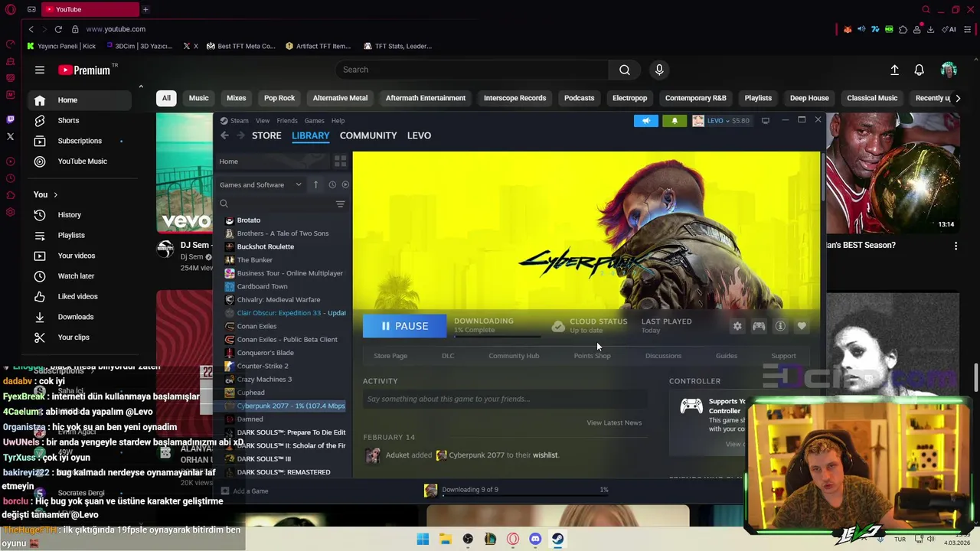This screenshot has width=980, height=551.
Task: Toggle ready-to-play filter in Steam library
Action: [x=345, y=184]
